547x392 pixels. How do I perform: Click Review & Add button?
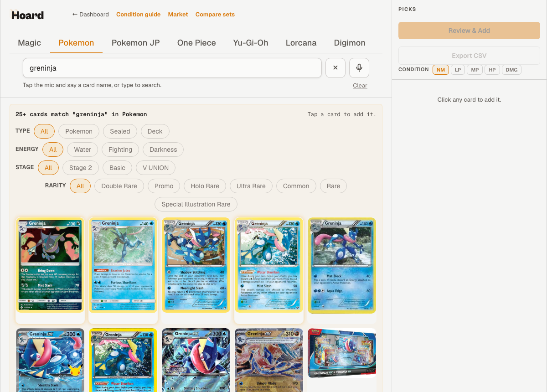point(469,31)
